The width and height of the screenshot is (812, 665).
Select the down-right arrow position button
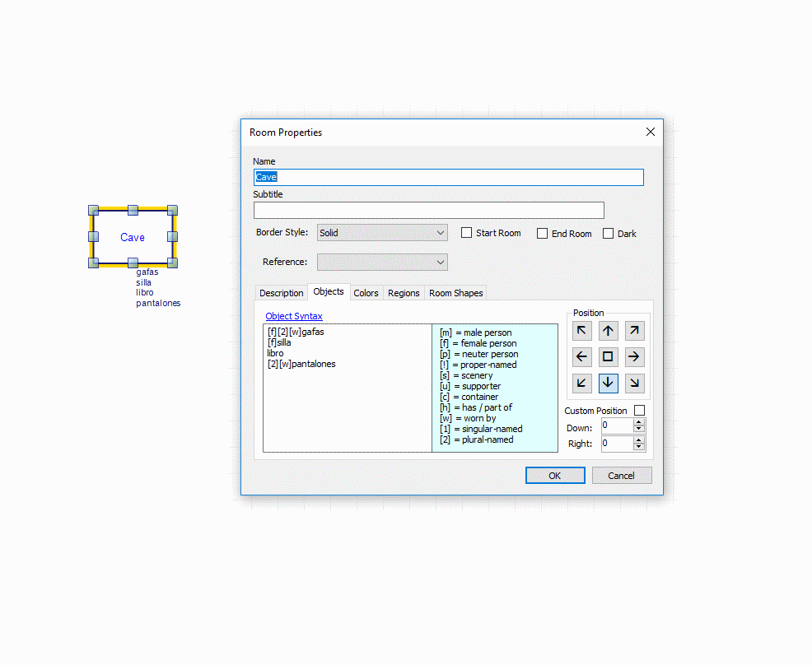click(x=635, y=383)
